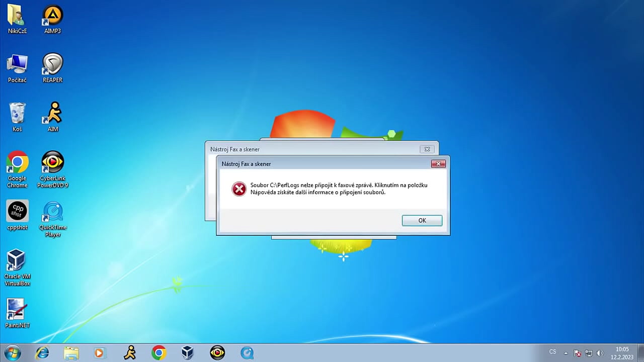This screenshot has height=362, width=644.
Task: Open Action Center flag in system tray
Action: [x=578, y=352]
